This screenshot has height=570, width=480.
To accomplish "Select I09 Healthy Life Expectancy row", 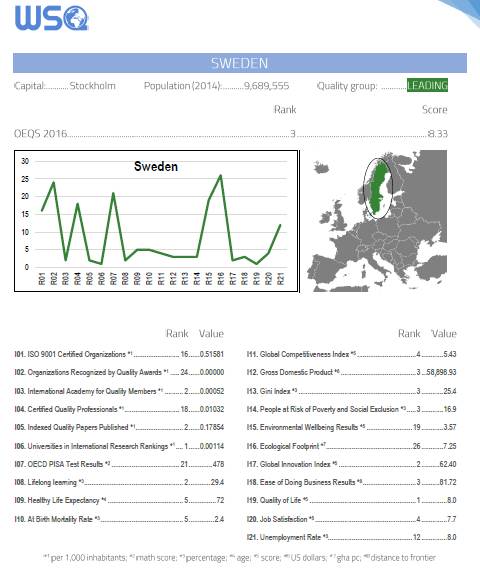I will coord(119,500).
